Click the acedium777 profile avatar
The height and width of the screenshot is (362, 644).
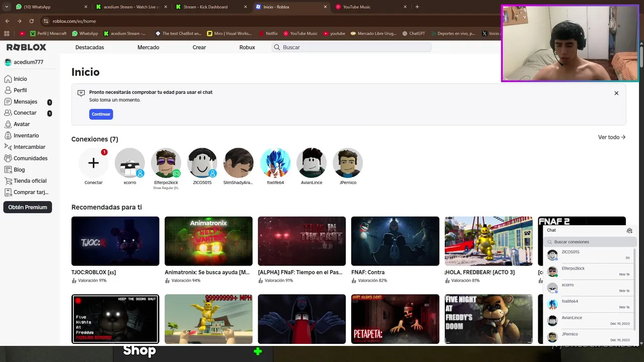[8, 62]
